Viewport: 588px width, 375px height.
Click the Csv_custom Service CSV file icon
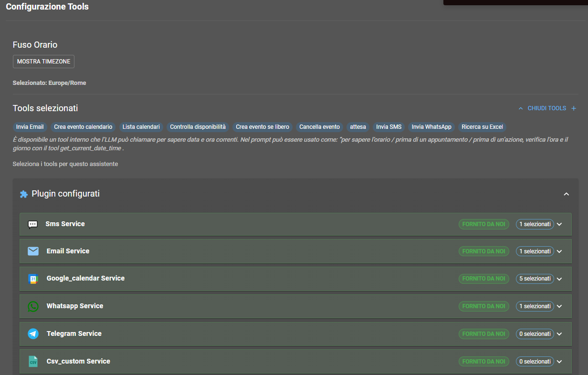point(32,361)
